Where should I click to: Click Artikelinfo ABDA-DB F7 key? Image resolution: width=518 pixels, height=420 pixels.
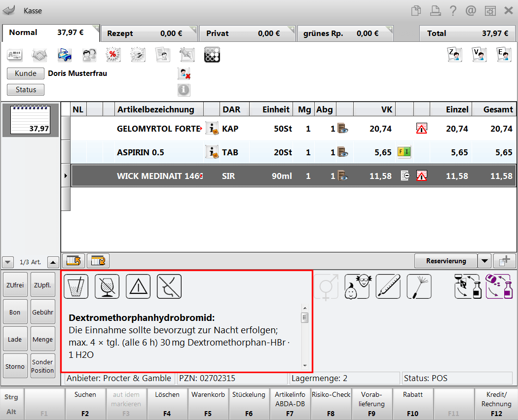[290, 404]
